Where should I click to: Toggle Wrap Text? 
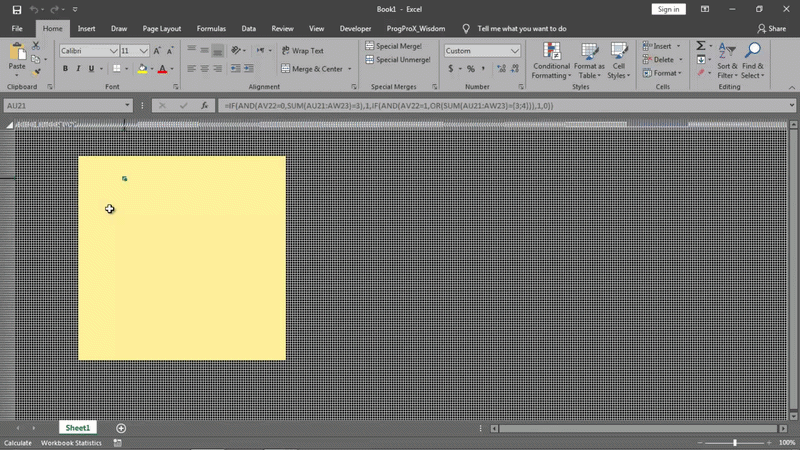pyautogui.click(x=303, y=51)
